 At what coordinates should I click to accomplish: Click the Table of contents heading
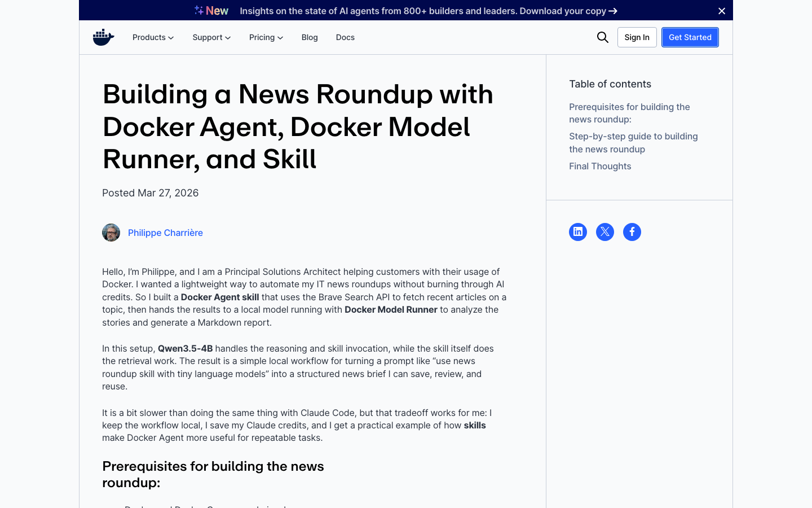pos(610,84)
